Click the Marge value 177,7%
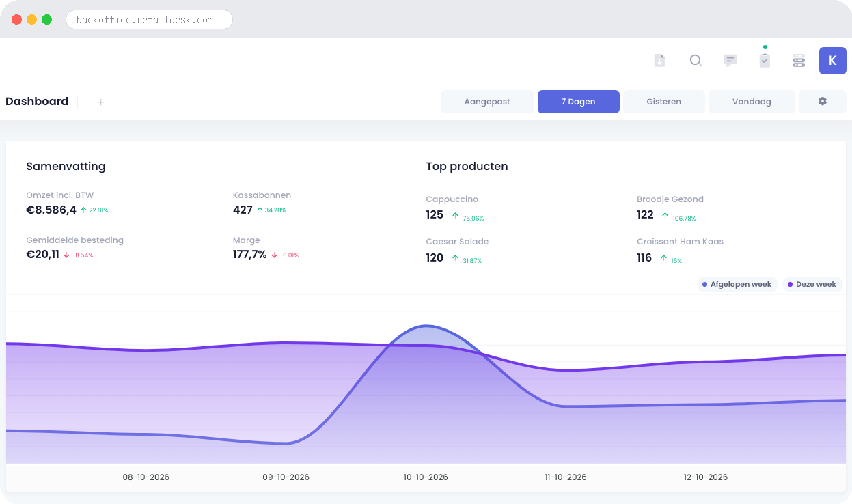This screenshot has width=852, height=504. coord(250,255)
